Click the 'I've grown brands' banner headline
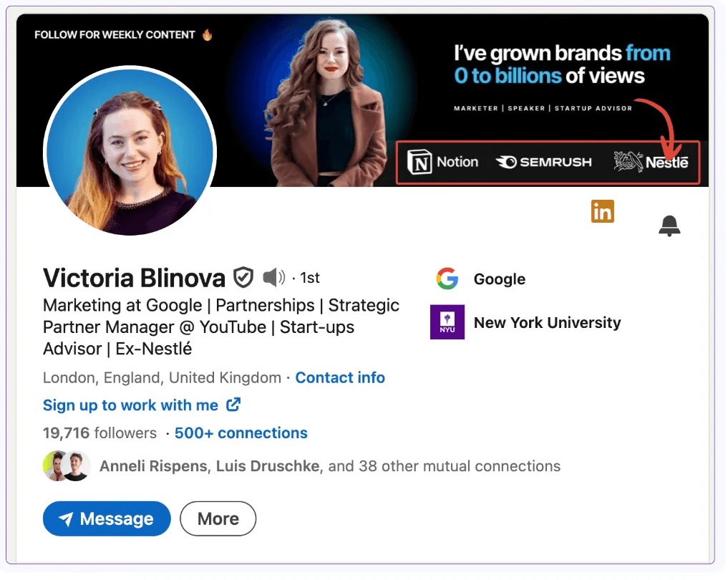This screenshot has width=728, height=580. coord(562,64)
